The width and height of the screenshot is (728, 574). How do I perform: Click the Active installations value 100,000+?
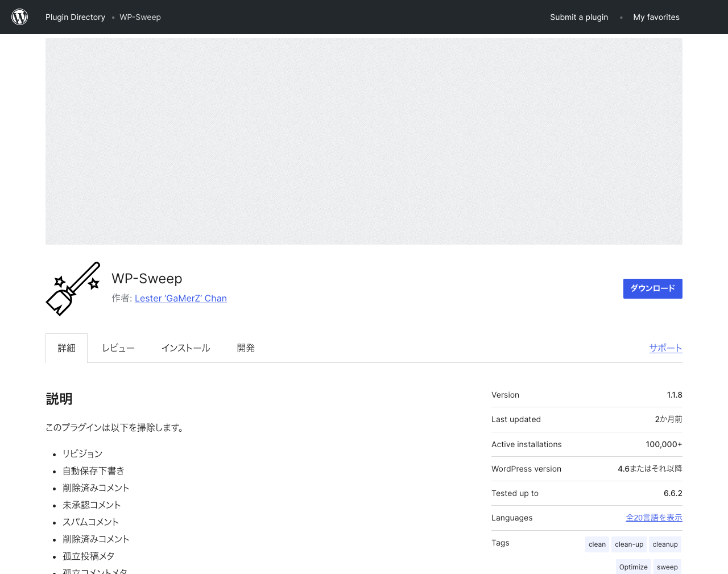click(x=664, y=444)
